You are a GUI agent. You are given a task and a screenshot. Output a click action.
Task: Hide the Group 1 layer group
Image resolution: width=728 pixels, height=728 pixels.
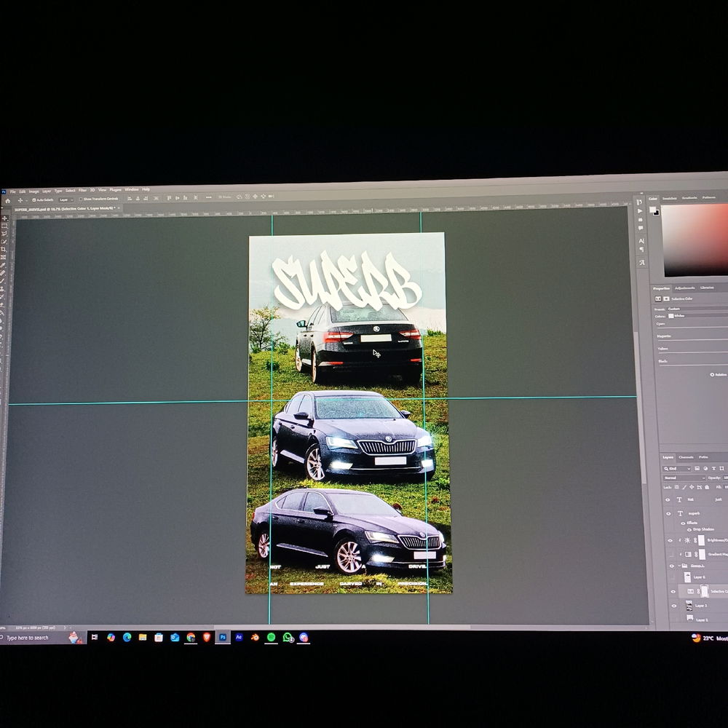pos(672,566)
